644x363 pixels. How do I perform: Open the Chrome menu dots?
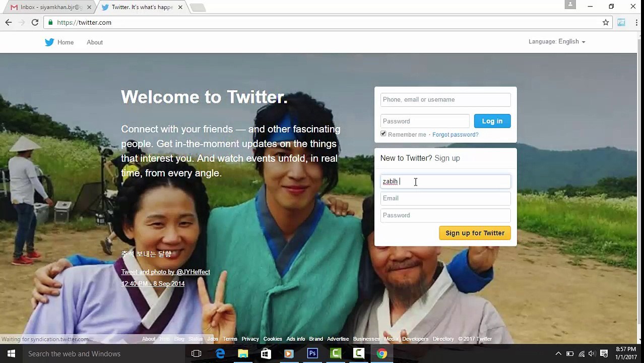pyautogui.click(x=637, y=22)
